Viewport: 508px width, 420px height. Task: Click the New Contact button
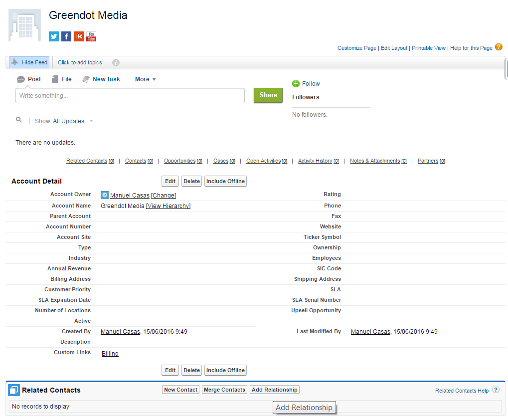(x=180, y=390)
